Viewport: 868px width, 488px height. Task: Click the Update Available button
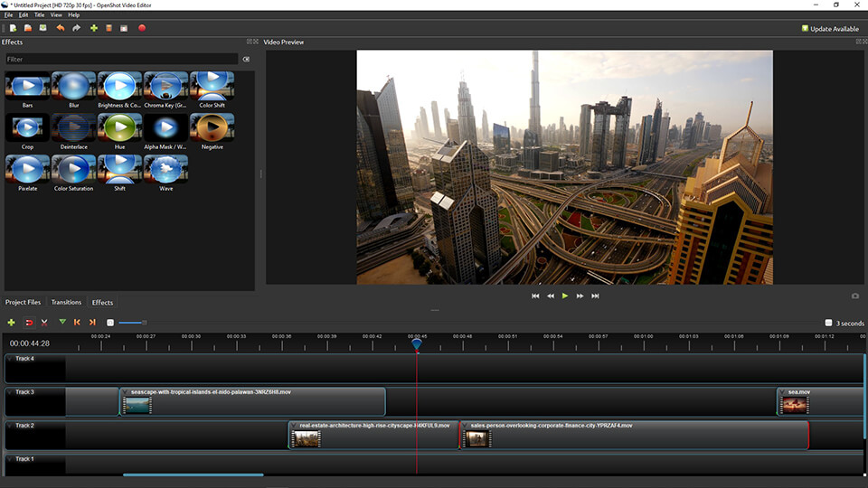(x=830, y=29)
